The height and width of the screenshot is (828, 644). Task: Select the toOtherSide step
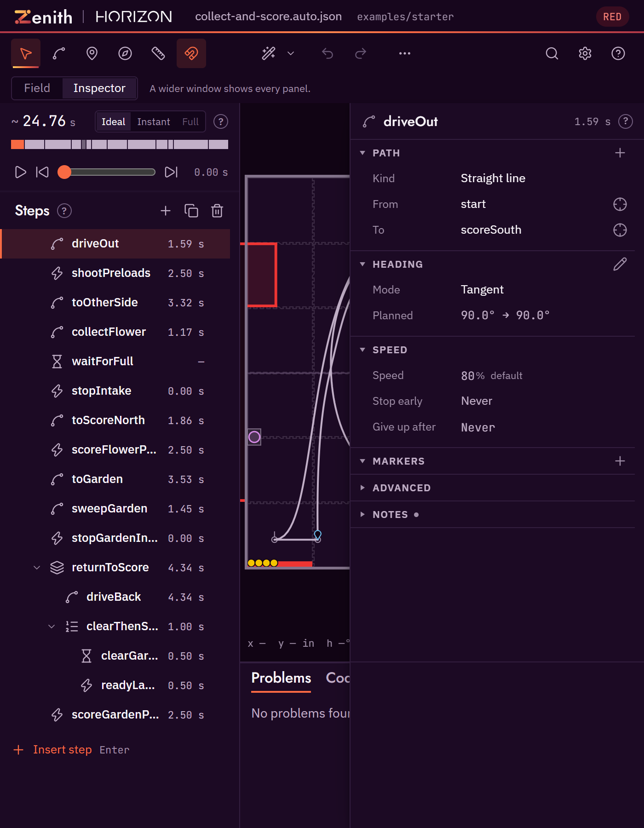pos(115,303)
